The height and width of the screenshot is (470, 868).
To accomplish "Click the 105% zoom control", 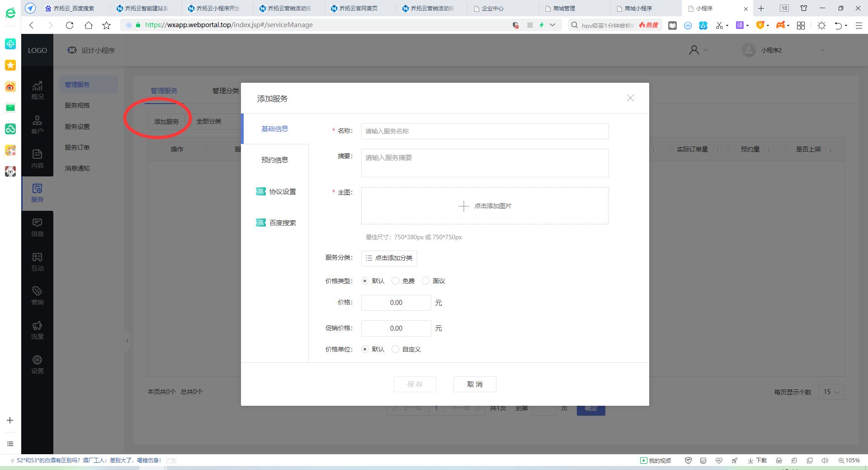I will click(x=849, y=460).
